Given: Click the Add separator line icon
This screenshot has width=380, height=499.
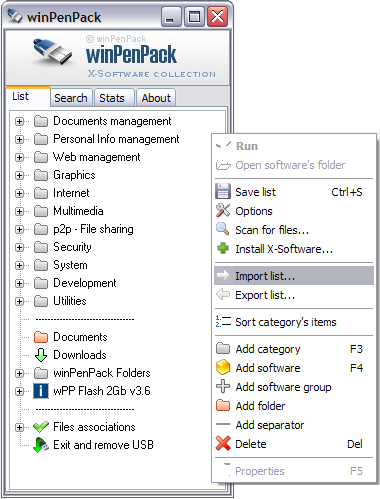Looking at the screenshot, I should point(223,424).
